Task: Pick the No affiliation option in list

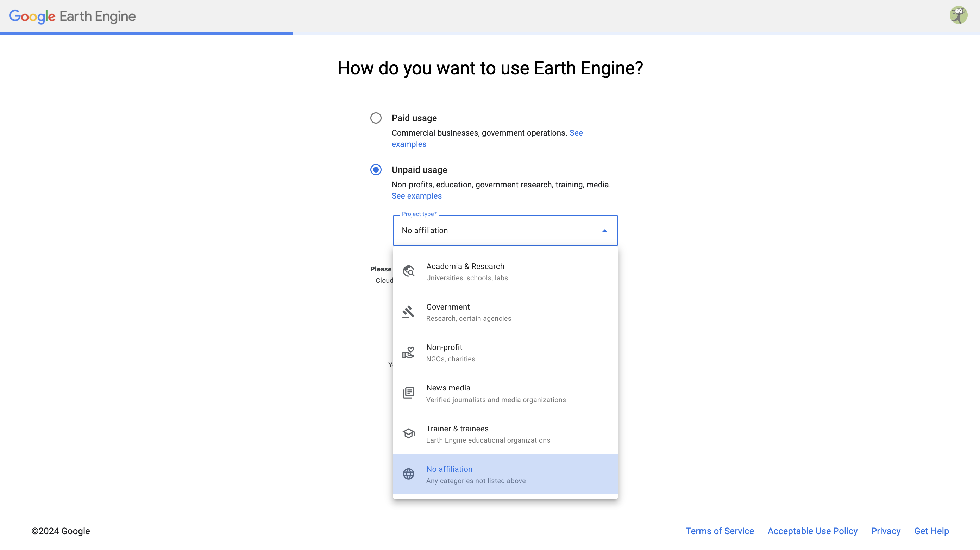Action: point(505,474)
